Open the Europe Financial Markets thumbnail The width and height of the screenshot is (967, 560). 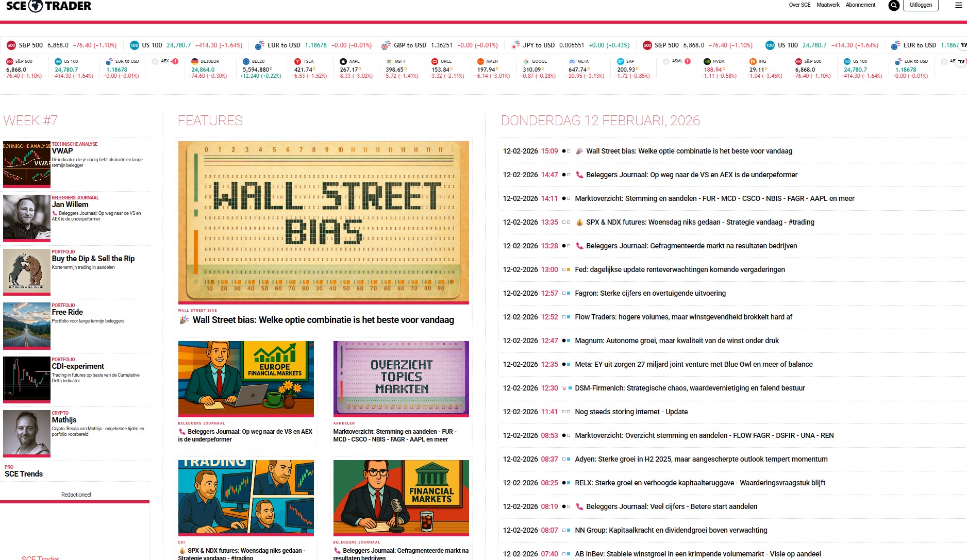(246, 378)
